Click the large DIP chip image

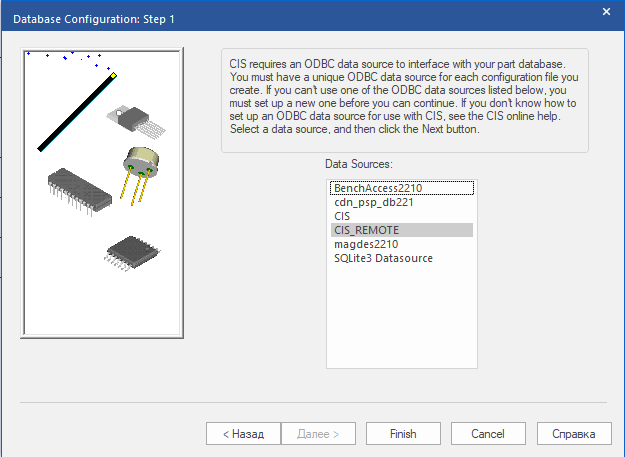pos(78,189)
